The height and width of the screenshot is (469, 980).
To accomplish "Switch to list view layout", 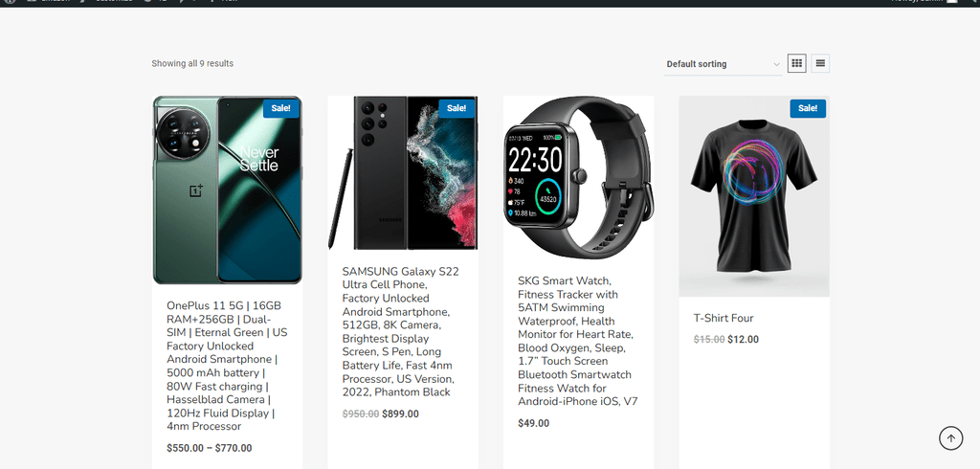I will point(820,63).
